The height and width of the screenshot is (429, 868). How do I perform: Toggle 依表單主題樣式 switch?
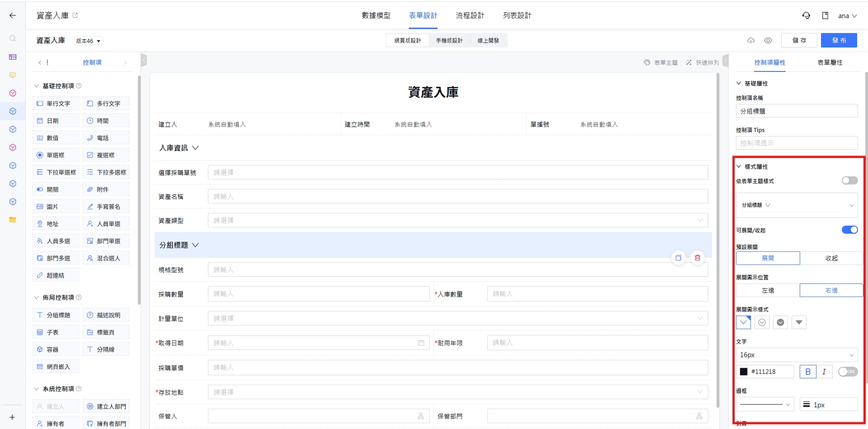pyautogui.click(x=849, y=180)
